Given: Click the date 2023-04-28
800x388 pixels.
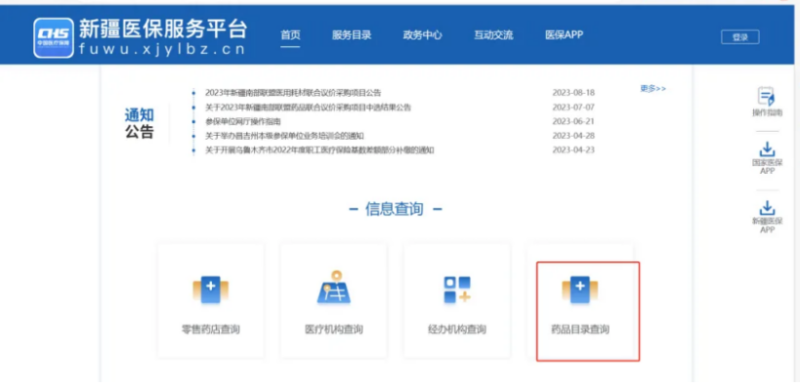Looking at the screenshot, I should click(x=573, y=136).
